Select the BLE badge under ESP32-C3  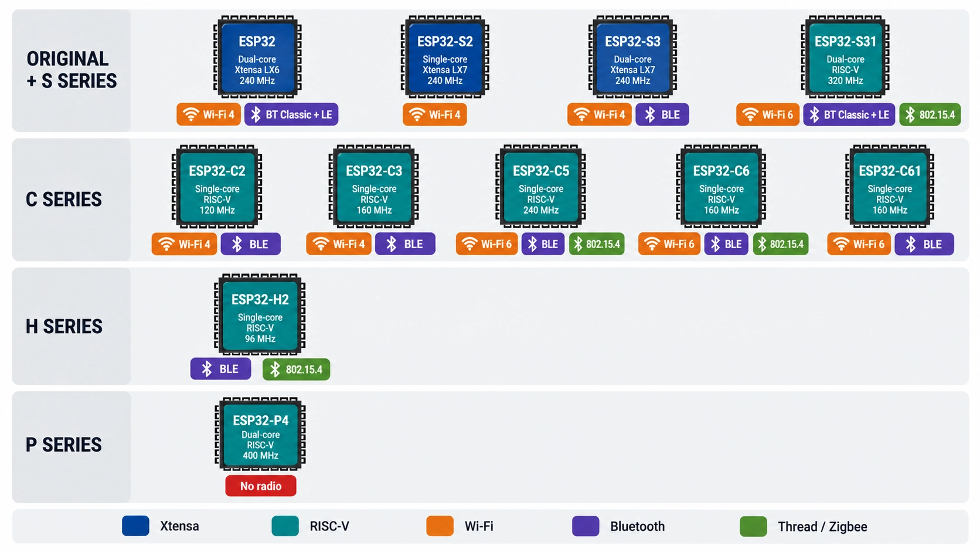405,244
